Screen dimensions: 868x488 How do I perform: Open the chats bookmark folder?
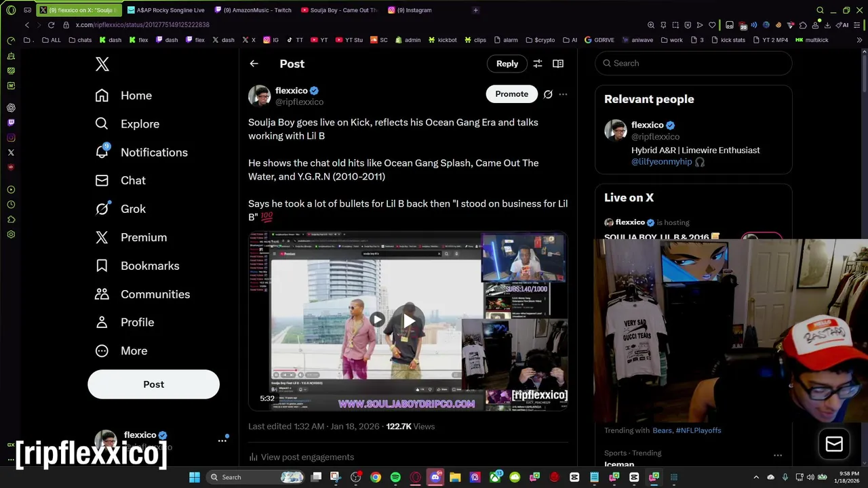pos(80,40)
